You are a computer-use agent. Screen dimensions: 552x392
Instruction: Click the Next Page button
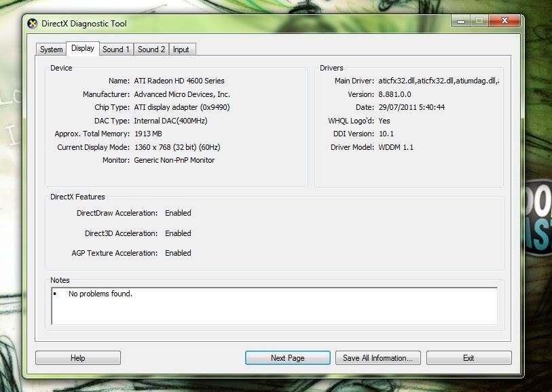(x=288, y=358)
